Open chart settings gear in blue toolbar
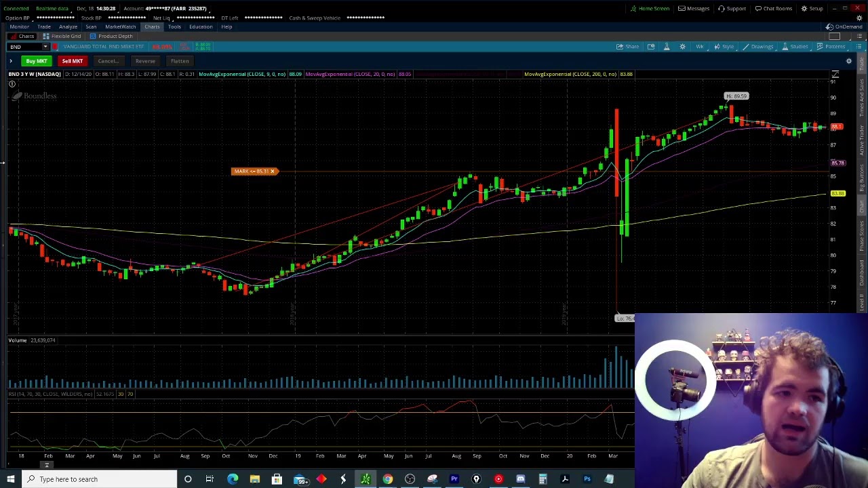The image size is (868, 488). 682,46
